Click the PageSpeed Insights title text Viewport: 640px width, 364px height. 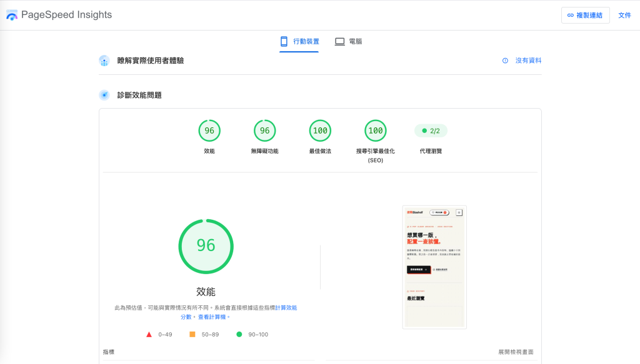point(66,15)
